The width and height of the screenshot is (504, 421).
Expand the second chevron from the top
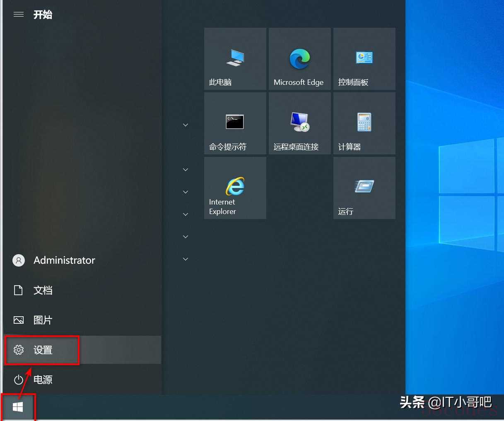pyautogui.click(x=186, y=170)
